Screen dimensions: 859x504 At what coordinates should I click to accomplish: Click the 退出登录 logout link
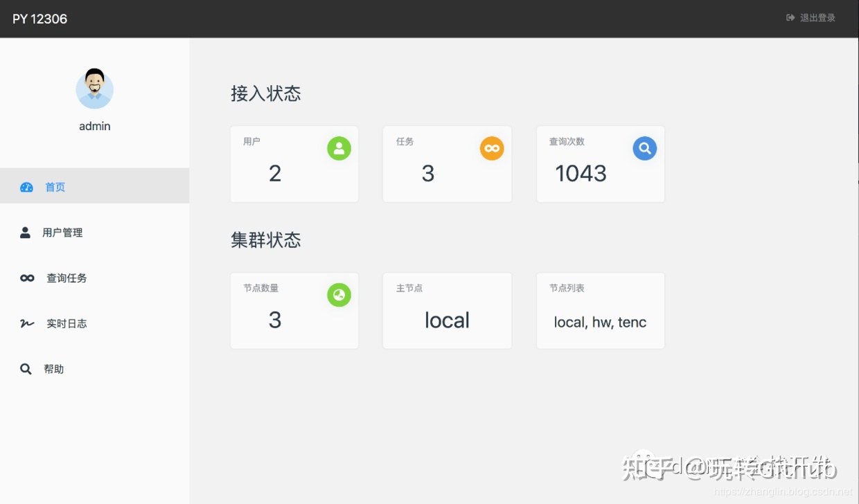pos(811,18)
